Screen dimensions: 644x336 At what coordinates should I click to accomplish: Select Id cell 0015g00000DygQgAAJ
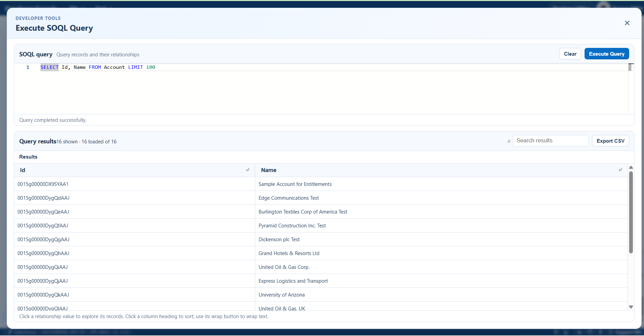point(134,240)
